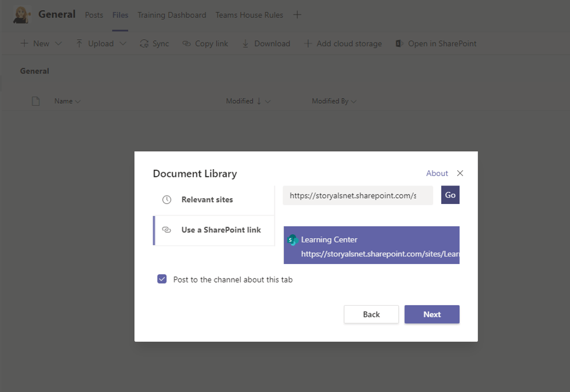Viewport: 570px width, 392px height.
Task: Click the Copy link toolbar label
Action: point(212,44)
